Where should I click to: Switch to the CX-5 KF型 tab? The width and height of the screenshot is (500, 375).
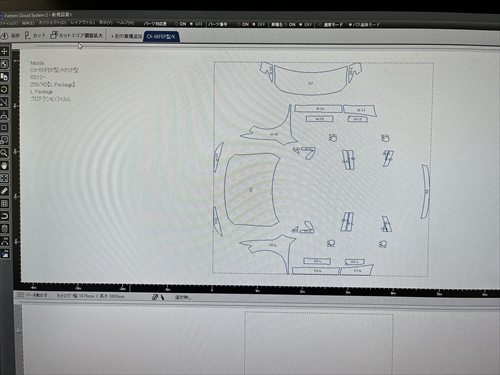[161, 36]
